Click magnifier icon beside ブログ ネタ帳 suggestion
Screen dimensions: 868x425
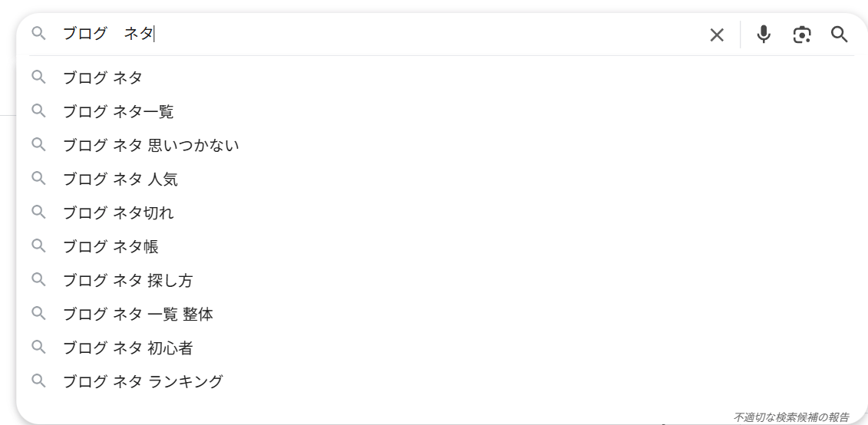[38, 245]
